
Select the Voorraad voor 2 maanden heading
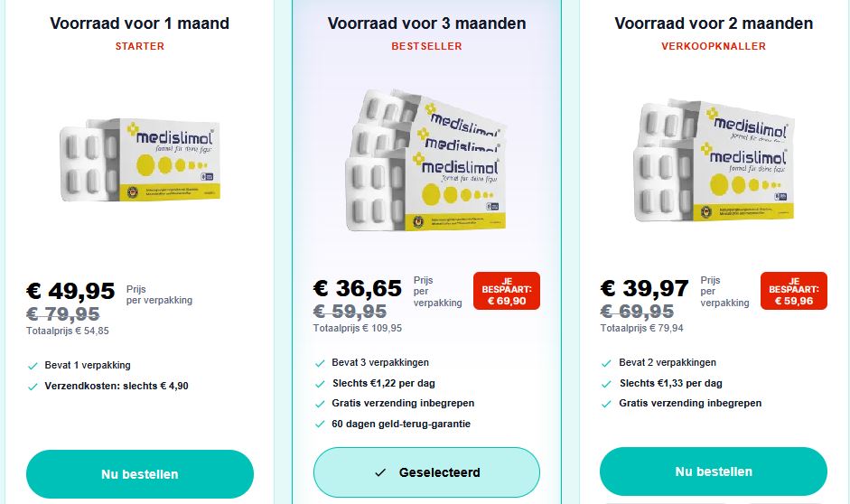click(714, 23)
